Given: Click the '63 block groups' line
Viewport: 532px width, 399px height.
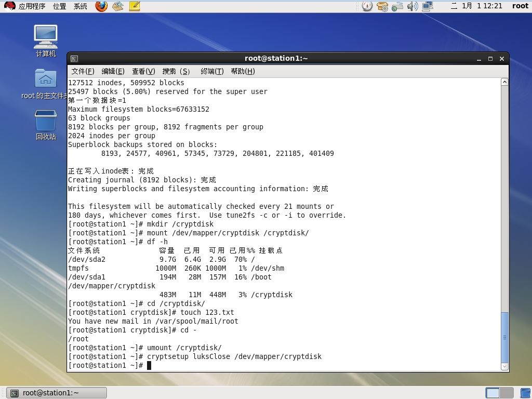Looking at the screenshot, I should pos(99,118).
